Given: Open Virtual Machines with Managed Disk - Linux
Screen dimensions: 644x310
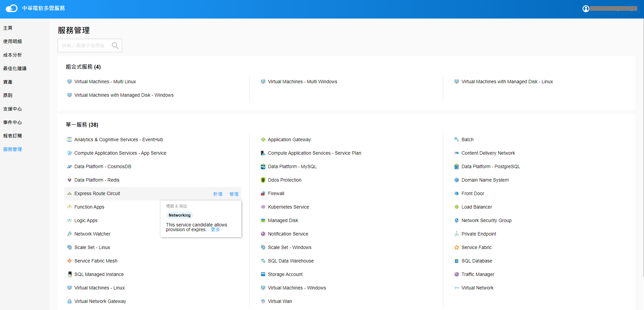Looking at the screenshot, I should (507, 82).
